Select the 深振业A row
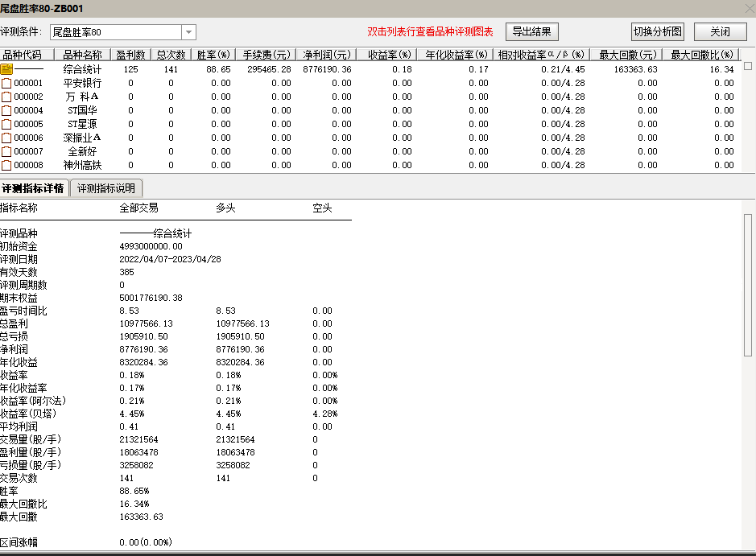Image resolution: width=756 pixels, height=556 pixels. [x=370, y=138]
